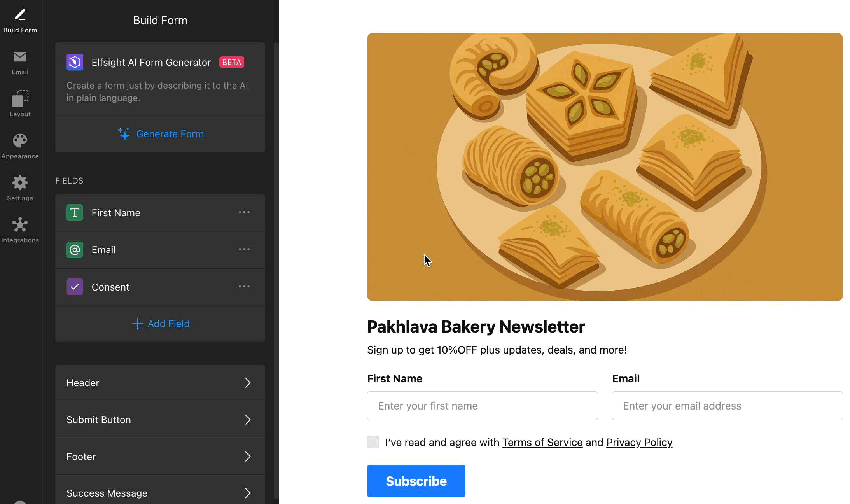The width and height of the screenshot is (850, 504).
Task: Expand the Header settings row
Action: pos(160,383)
